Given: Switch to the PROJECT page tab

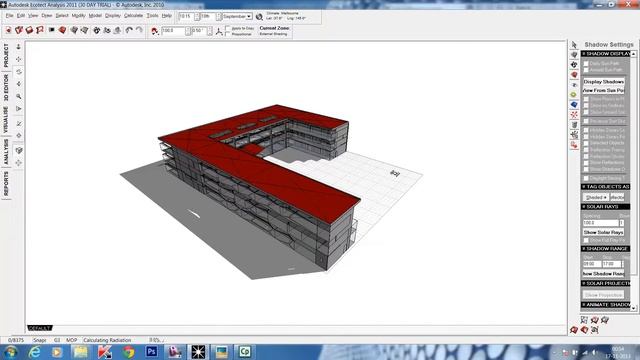Looking at the screenshot, I should tap(6, 56).
